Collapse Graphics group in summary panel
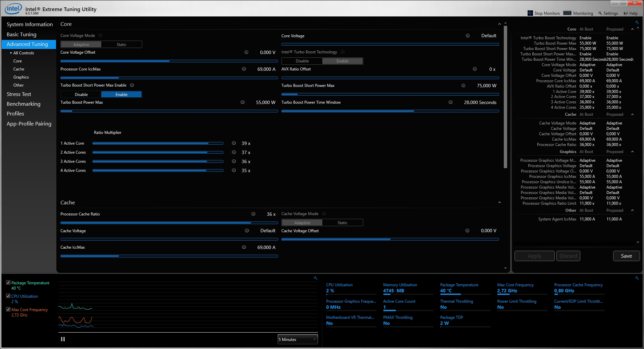The height and width of the screenshot is (349, 644). [x=632, y=152]
